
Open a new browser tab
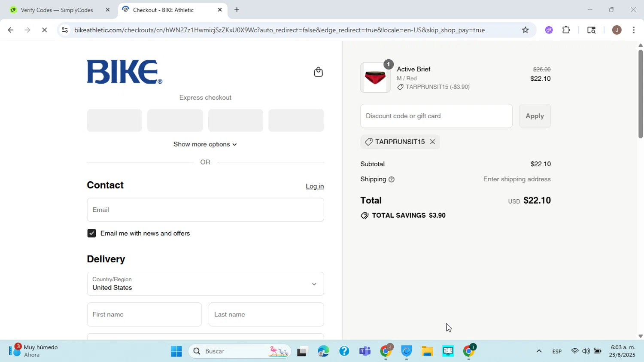[x=237, y=10]
